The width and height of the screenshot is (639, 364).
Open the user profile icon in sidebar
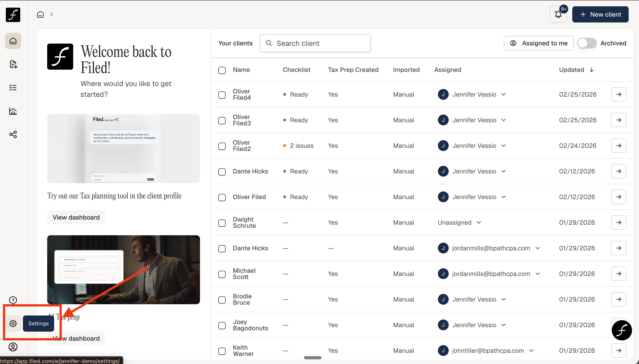13,347
